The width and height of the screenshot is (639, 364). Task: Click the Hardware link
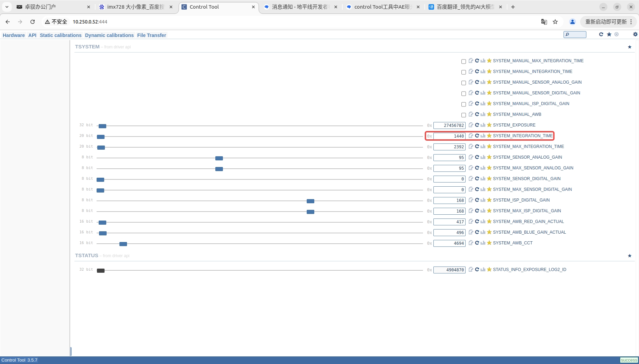[13, 35]
